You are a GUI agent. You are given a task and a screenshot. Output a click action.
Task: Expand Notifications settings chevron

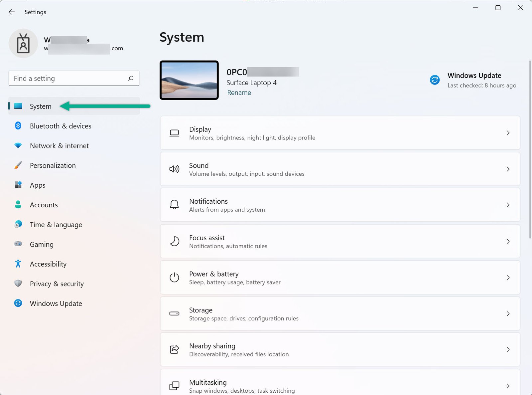tap(508, 205)
